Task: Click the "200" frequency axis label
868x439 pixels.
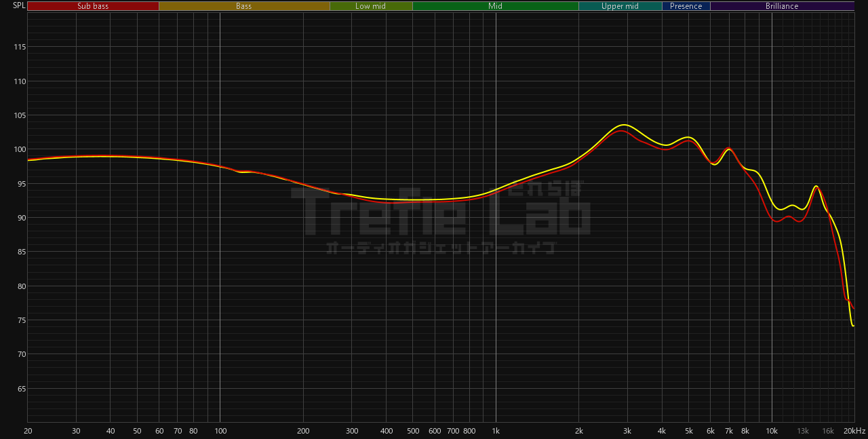Action: (303, 431)
